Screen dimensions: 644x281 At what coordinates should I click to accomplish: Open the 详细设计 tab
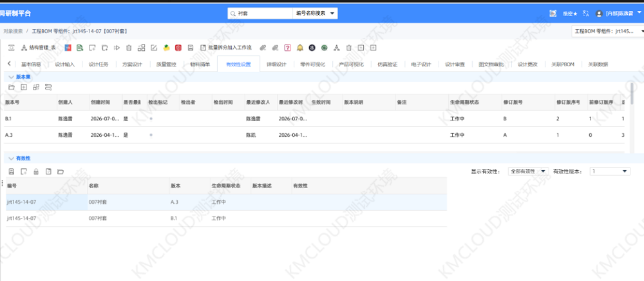click(276, 64)
